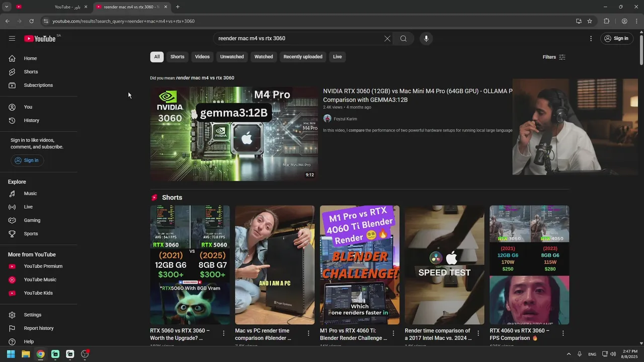Open a new Chrome tab
The height and width of the screenshot is (362, 644).
click(x=178, y=7)
